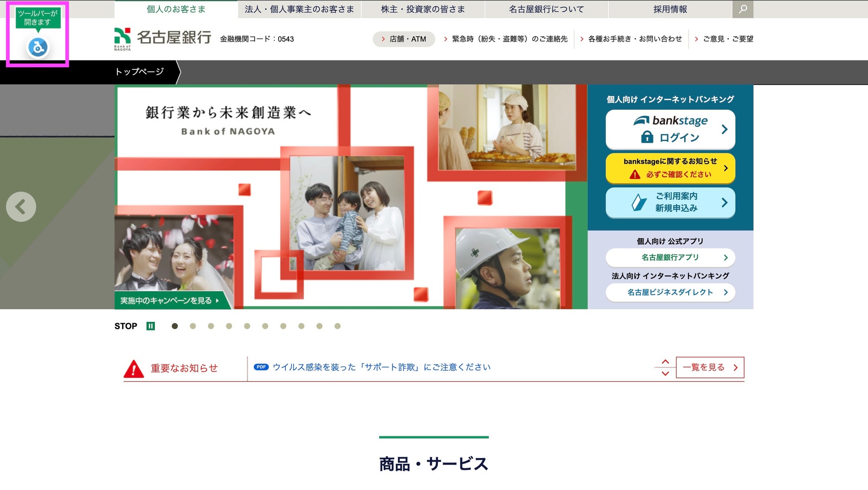The width and height of the screenshot is (868, 490).
Task: Click the Bank of Nagoya logo
Action: [162, 39]
